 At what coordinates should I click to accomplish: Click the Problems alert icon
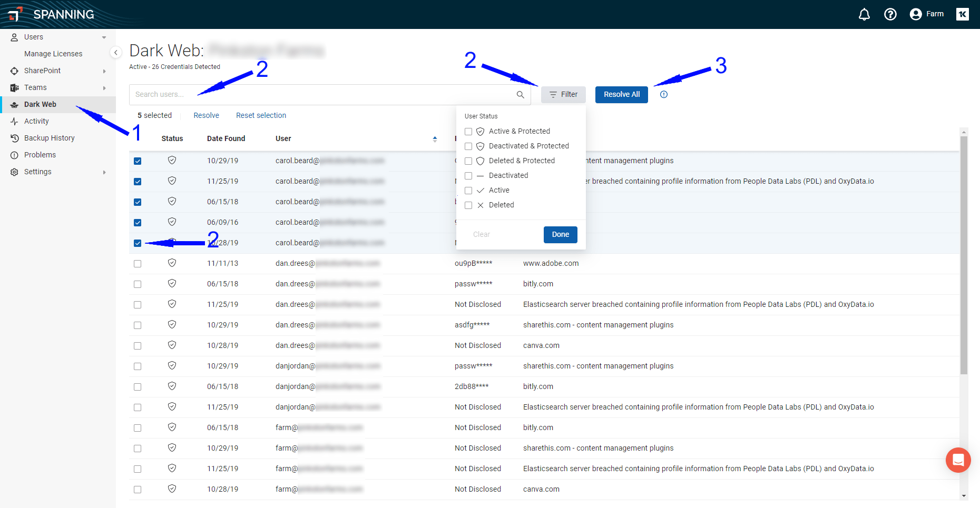coord(14,155)
